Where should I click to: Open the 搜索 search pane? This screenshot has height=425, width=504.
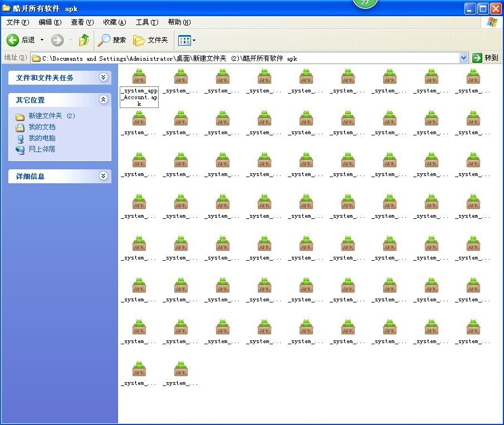tap(111, 40)
